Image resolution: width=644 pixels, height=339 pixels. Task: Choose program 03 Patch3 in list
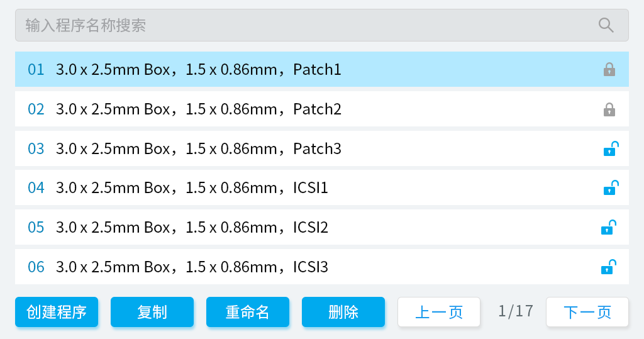pos(302,149)
